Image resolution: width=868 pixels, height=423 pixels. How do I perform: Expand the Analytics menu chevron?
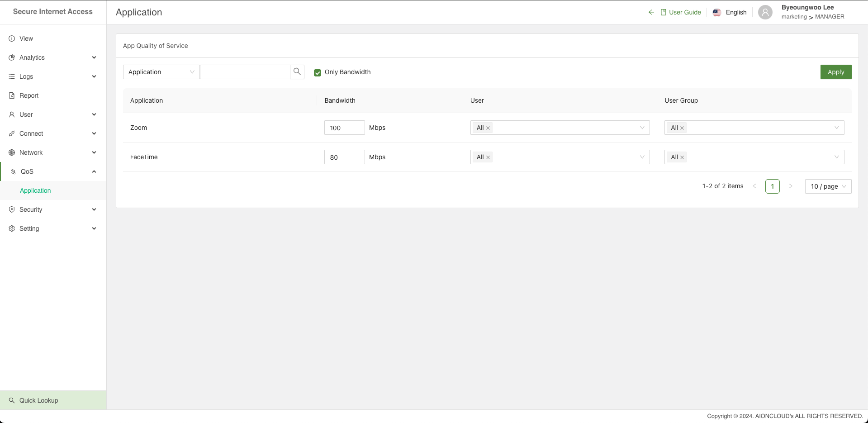click(x=94, y=57)
